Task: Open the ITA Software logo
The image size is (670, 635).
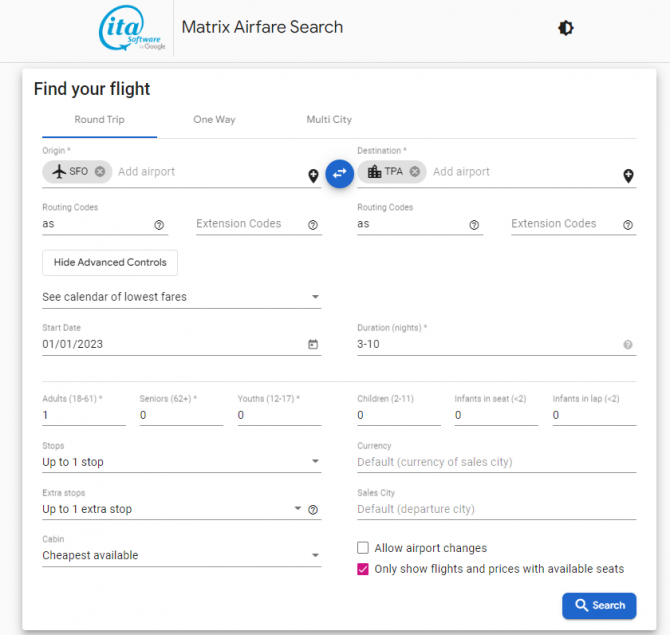Action: pos(132,28)
